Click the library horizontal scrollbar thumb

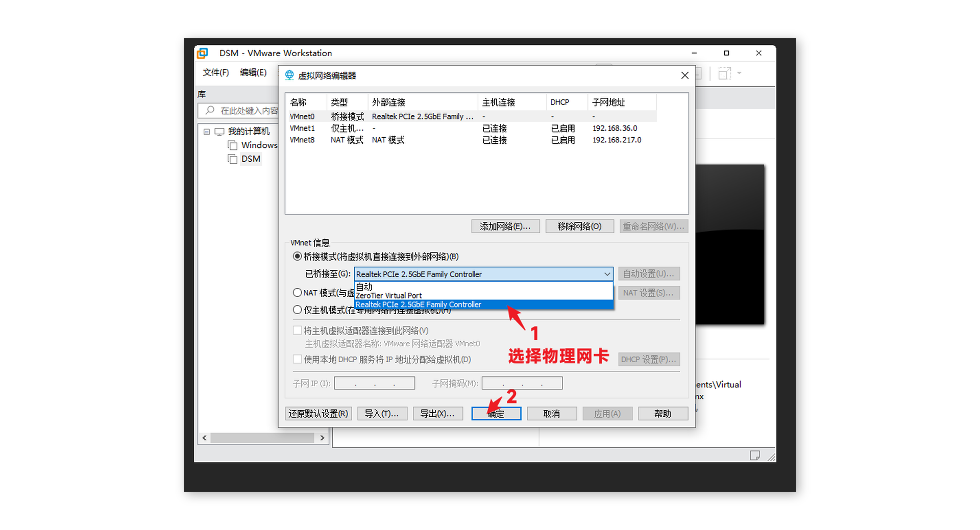click(x=262, y=438)
